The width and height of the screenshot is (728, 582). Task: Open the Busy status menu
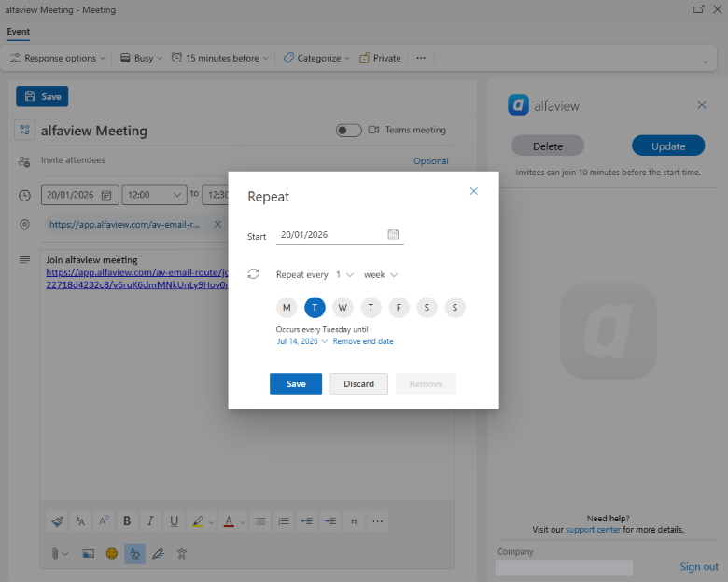coord(141,58)
